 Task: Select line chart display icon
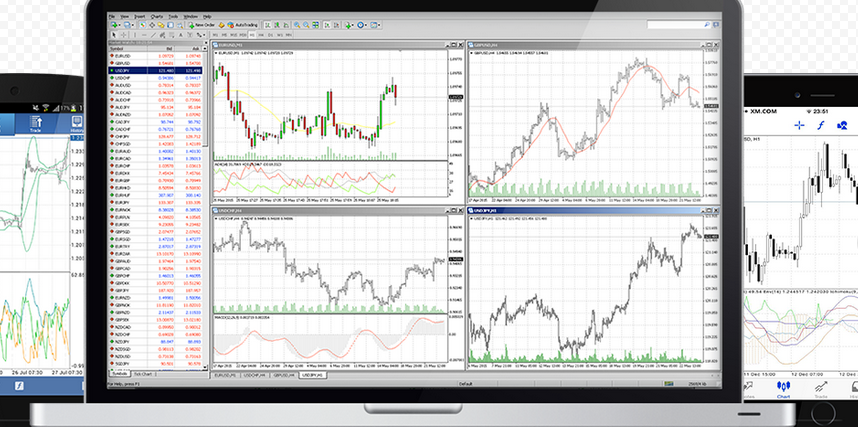pyautogui.click(x=286, y=25)
